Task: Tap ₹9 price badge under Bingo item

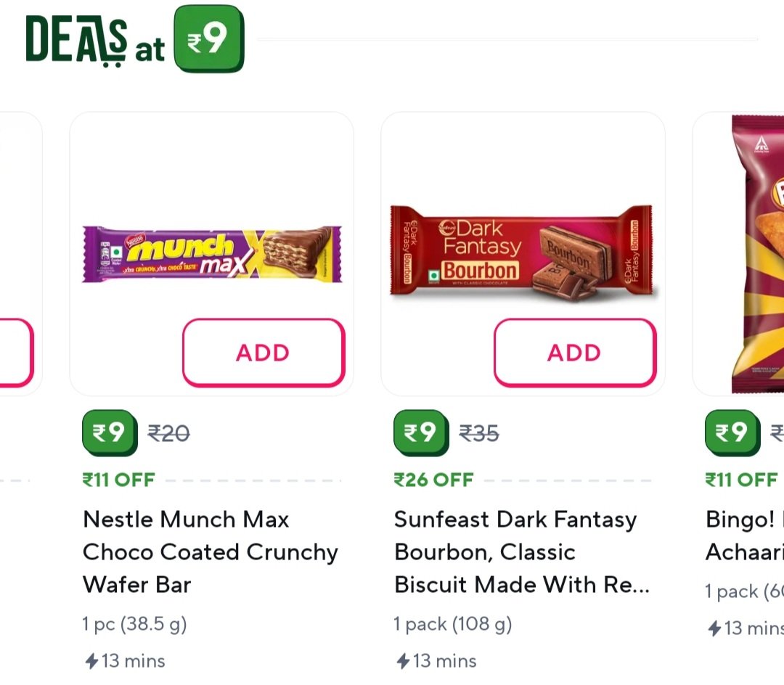Action: (732, 433)
